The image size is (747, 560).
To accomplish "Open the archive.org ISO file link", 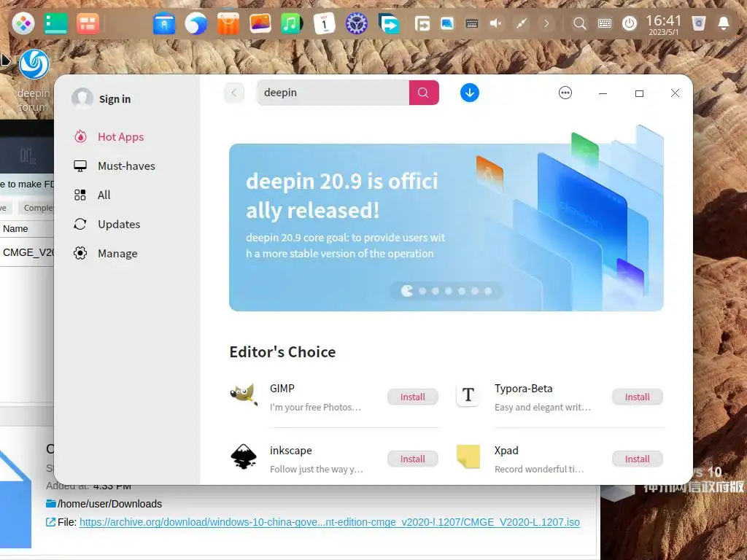I will click(x=329, y=522).
